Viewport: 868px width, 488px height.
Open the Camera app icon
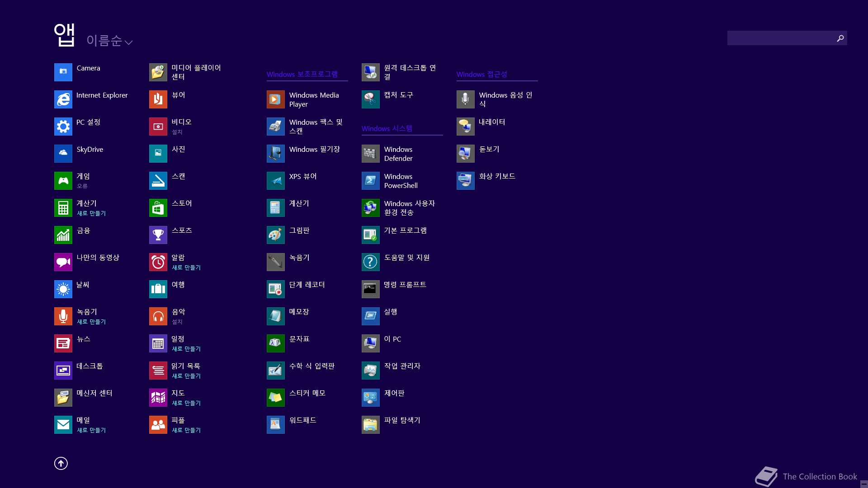63,72
